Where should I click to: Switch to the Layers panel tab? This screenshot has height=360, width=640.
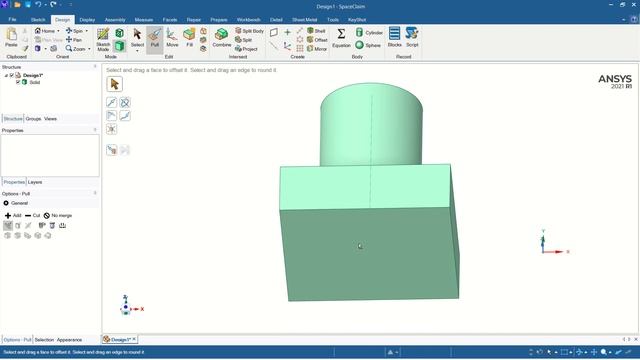35,182
